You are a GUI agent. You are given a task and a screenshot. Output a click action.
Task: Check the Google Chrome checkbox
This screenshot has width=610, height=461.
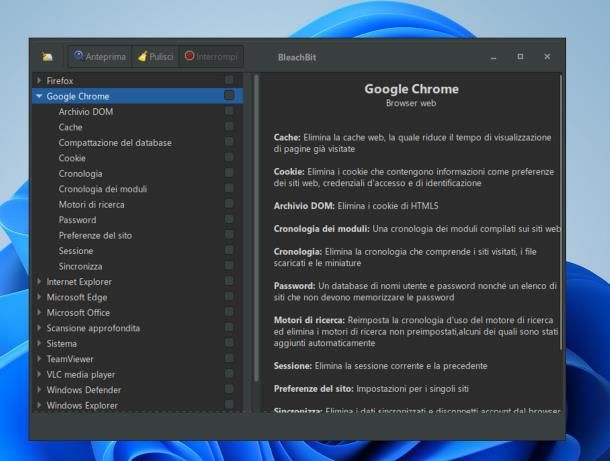[x=229, y=95]
